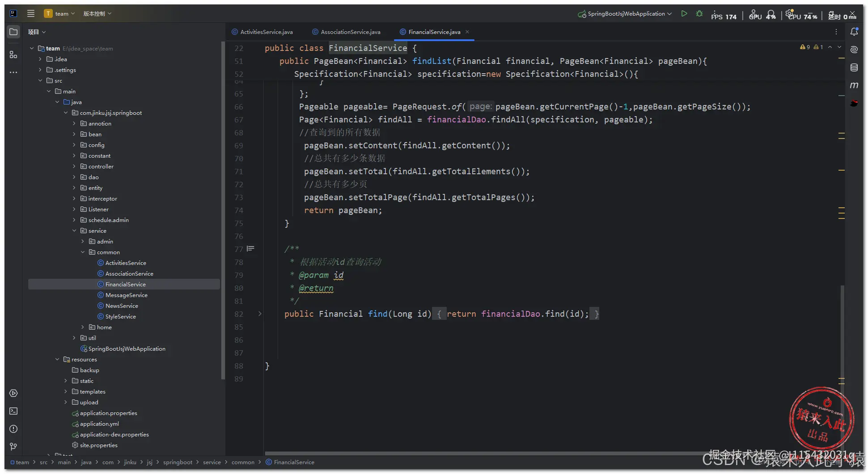Open the Notifications bell

[x=854, y=32]
